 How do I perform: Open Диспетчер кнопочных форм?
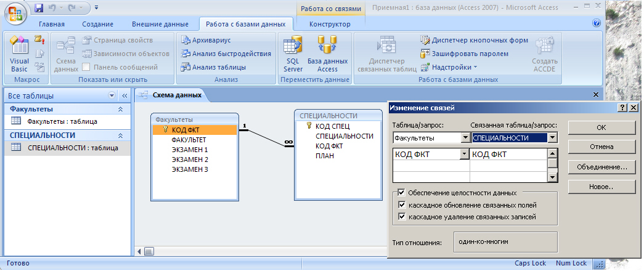(x=473, y=40)
